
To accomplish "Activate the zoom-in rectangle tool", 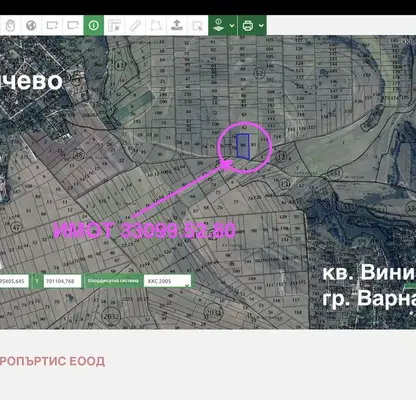I will click(x=52, y=25).
